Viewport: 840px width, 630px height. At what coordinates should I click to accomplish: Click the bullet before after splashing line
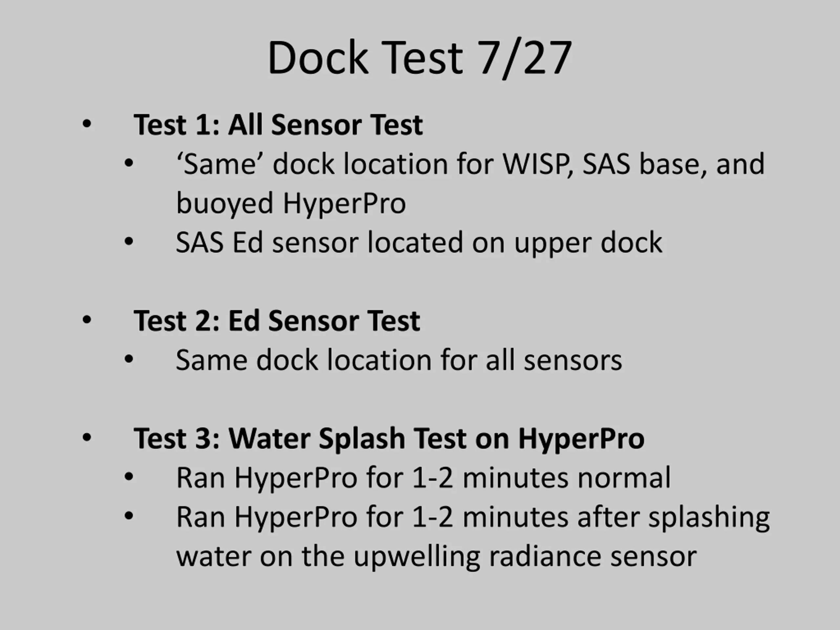[x=129, y=517]
